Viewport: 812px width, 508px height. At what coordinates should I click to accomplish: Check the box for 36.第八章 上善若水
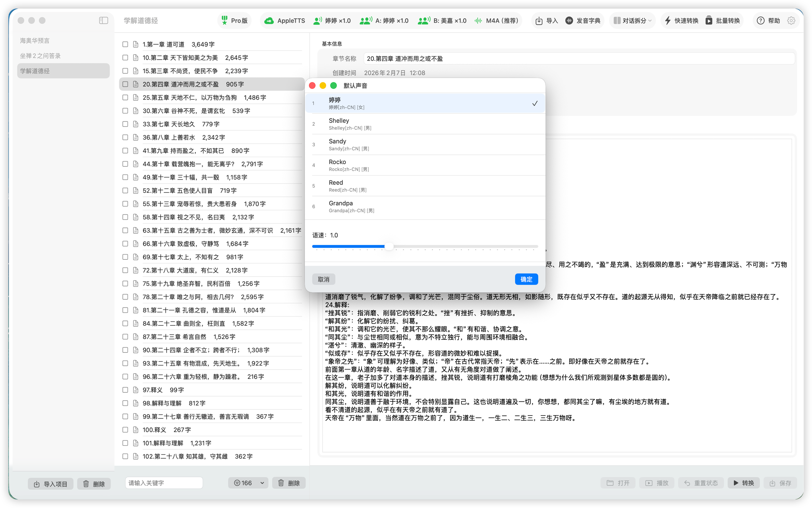pyautogui.click(x=125, y=137)
